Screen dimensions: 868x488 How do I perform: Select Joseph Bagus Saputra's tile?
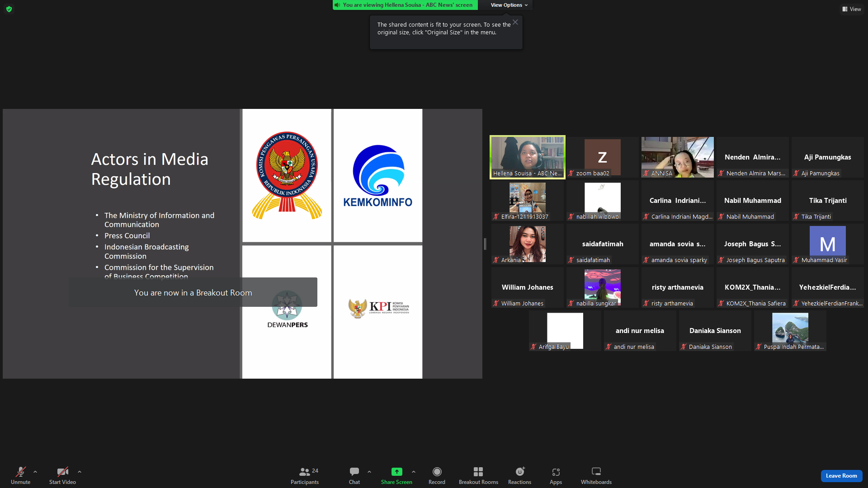click(753, 244)
